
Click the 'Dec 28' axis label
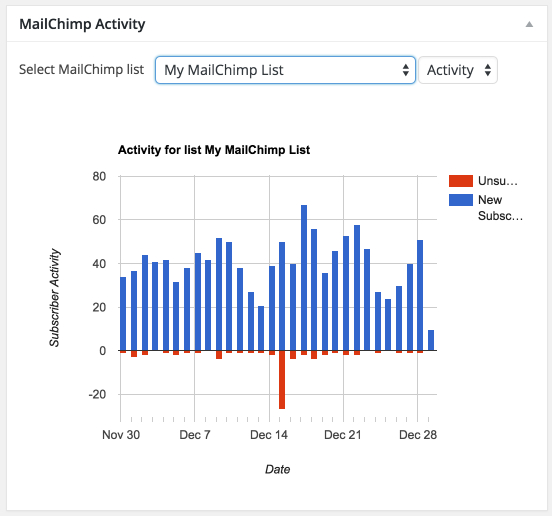(418, 435)
